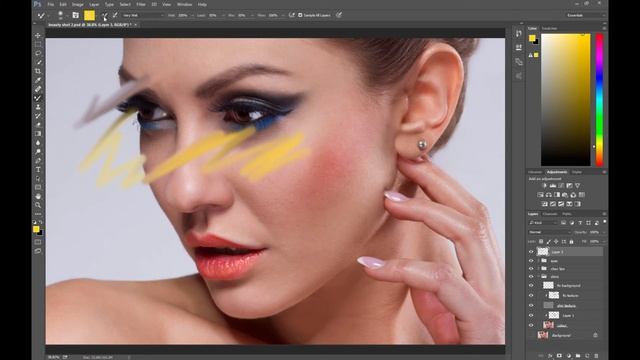640x360 pixels.
Task: Open the File menu
Action: click(x=51, y=4)
